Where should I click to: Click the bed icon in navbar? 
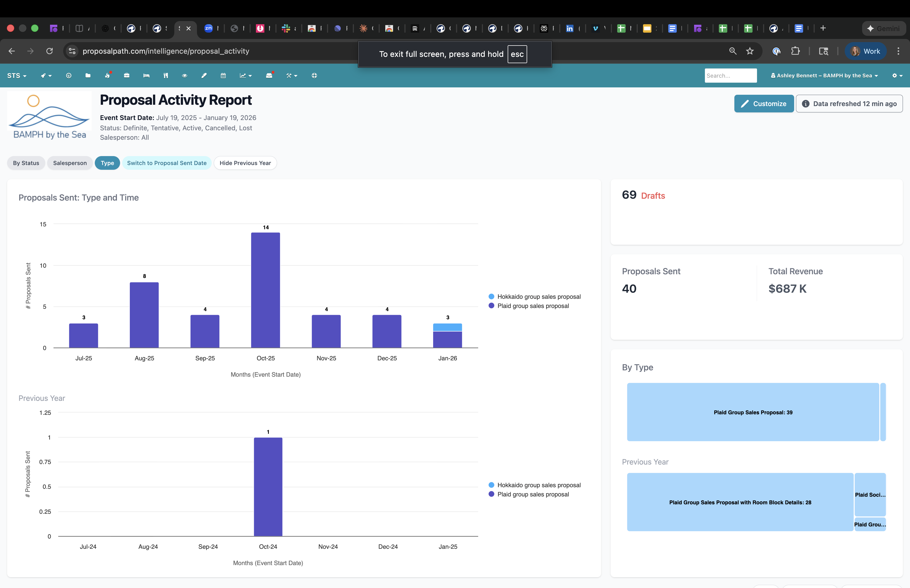(x=146, y=76)
